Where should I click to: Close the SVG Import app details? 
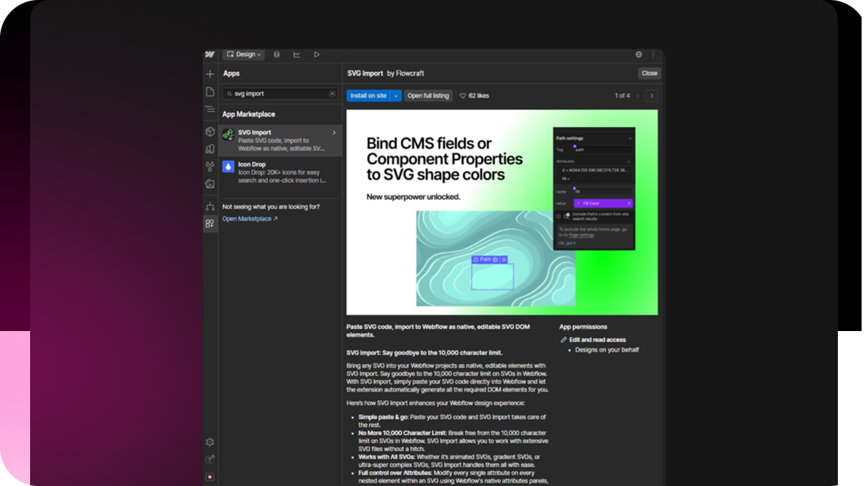tap(650, 73)
